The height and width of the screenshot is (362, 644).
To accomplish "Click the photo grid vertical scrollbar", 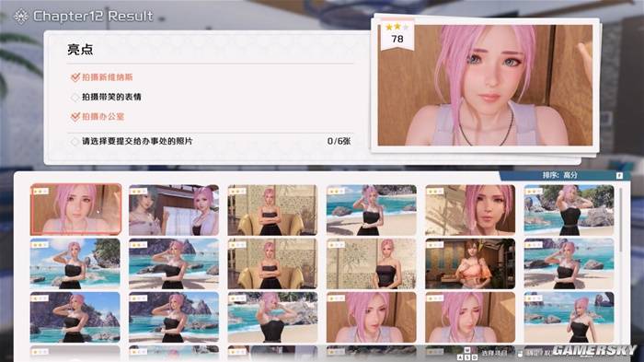I will tap(621, 220).
